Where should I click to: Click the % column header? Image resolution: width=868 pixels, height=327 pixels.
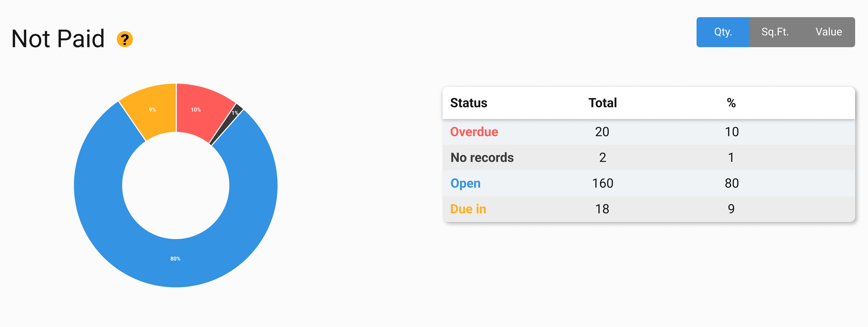coord(731,103)
